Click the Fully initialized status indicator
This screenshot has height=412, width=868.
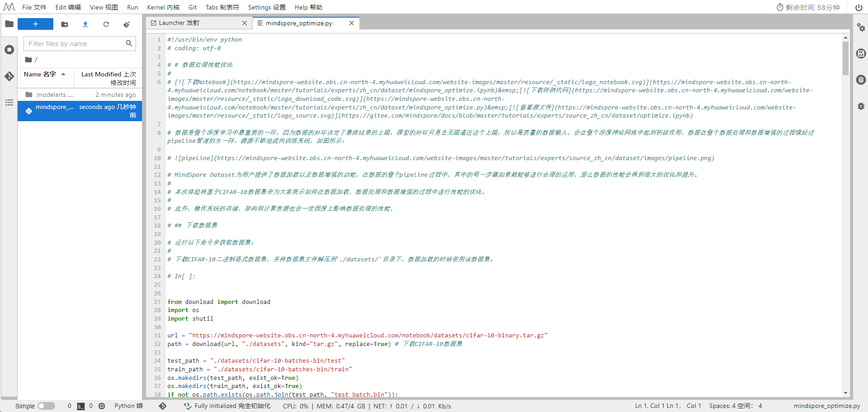[227, 406]
